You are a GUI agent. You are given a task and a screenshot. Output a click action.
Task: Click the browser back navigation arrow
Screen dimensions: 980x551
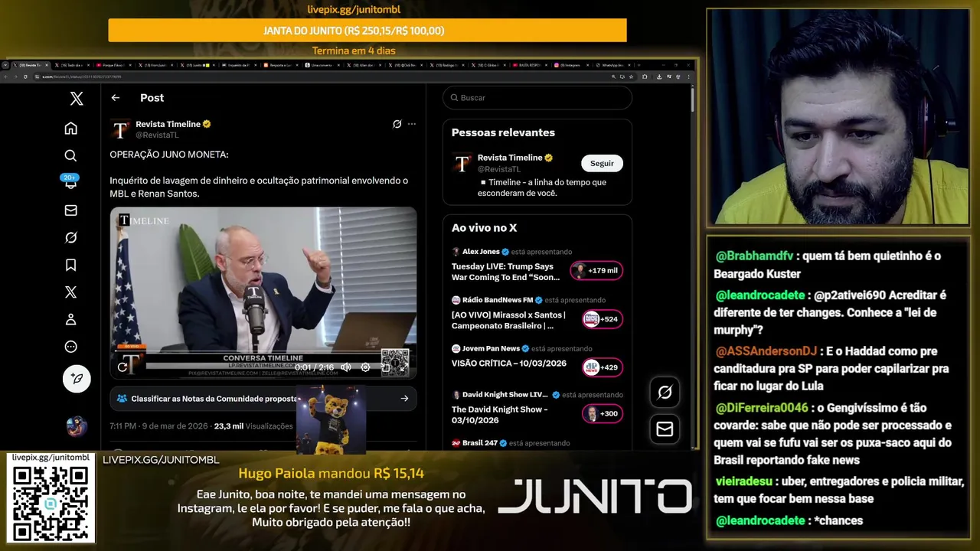click(x=6, y=77)
